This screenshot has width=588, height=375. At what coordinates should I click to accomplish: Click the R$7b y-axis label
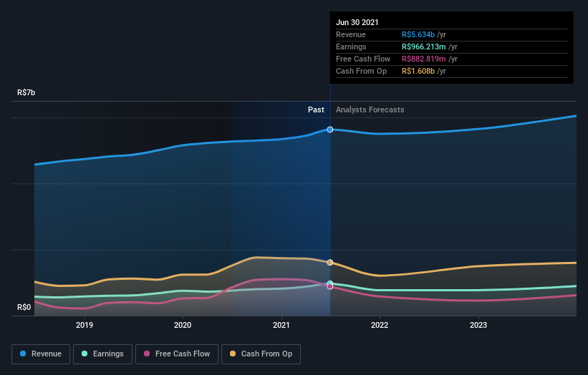coord(26,92)
